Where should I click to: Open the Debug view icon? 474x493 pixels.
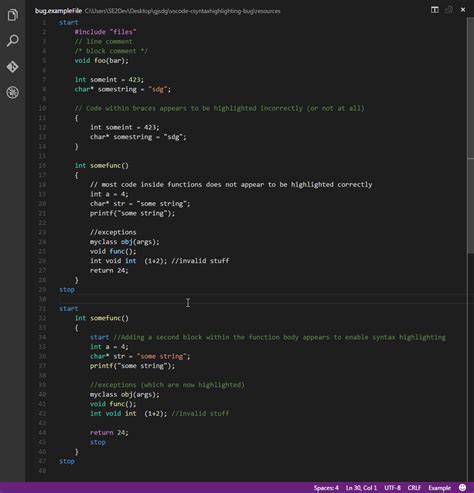click(x=13, y=92)
